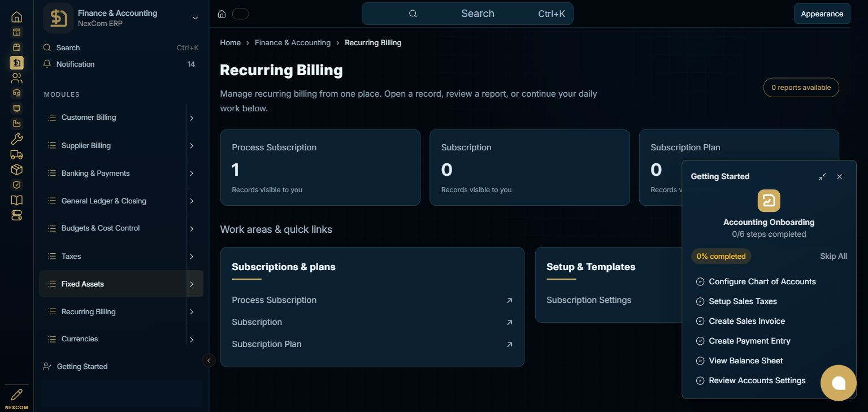The height and width of the screenshot is (412, 868).
Task: Open the chat bubble launcher
Action: pos(839,383)
